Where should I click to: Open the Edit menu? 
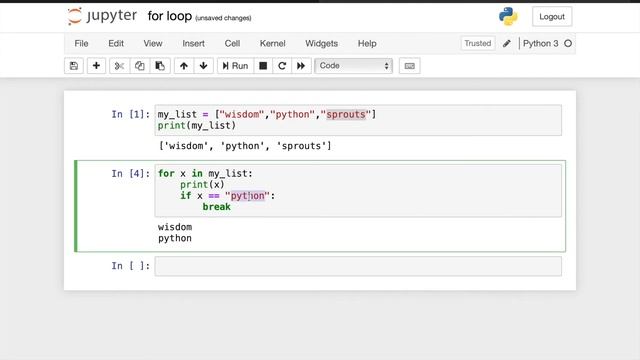tap(116, 43)
